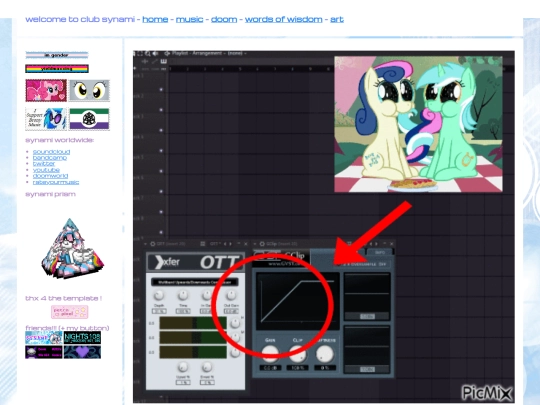Open the words of wisdom link

[283, 19]
